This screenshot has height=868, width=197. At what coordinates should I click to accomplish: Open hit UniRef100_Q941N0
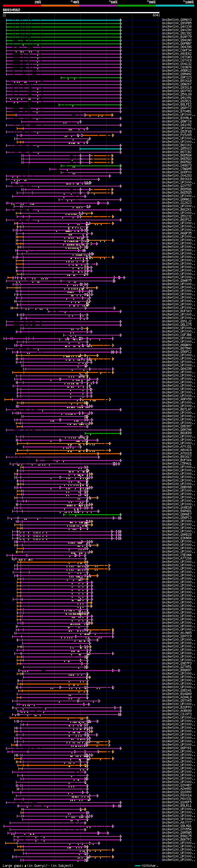tap(177, 40)
